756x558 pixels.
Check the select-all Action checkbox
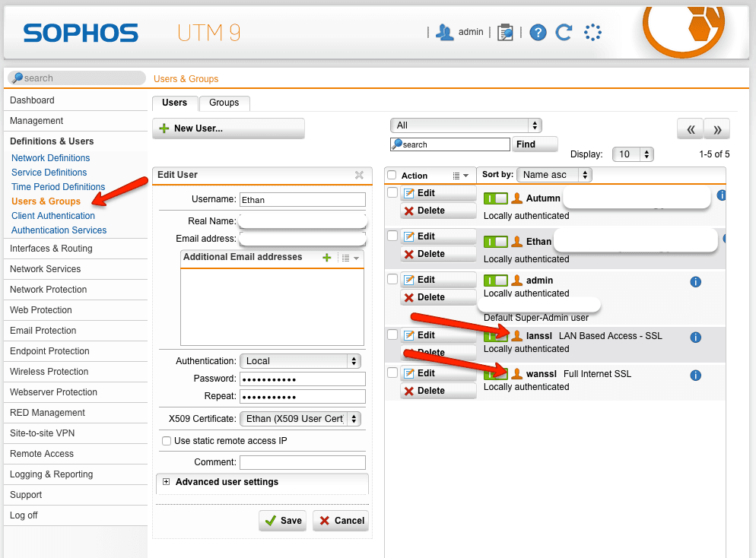(x=392, y=175)
